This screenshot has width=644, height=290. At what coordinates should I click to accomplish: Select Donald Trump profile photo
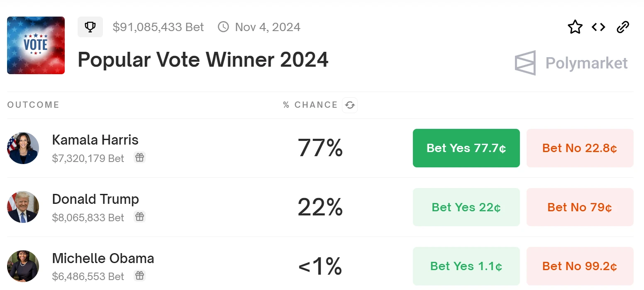(23, 207)
